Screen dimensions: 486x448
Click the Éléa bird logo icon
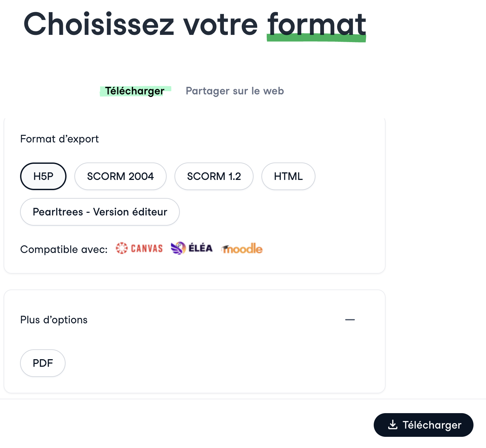click(x=178, y=248)
